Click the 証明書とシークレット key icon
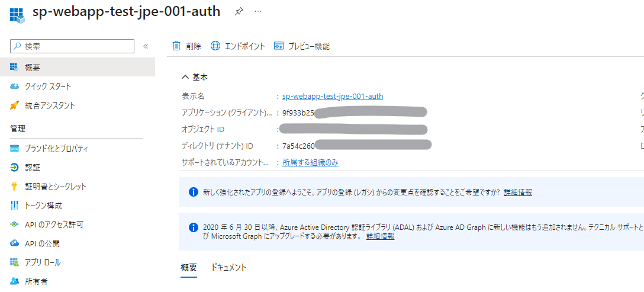644x292 pixels. point(14,187)
